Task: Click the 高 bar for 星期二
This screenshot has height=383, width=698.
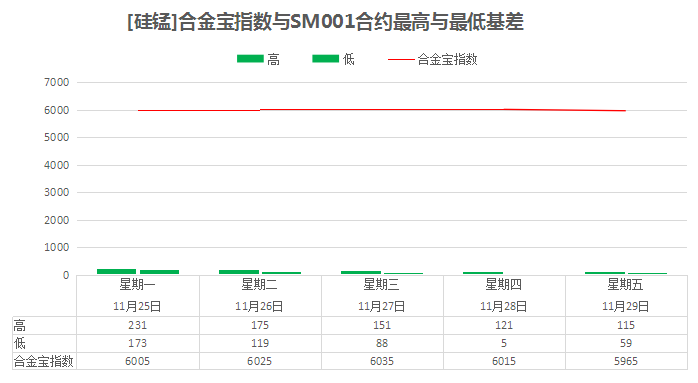Action: [239, 272]
